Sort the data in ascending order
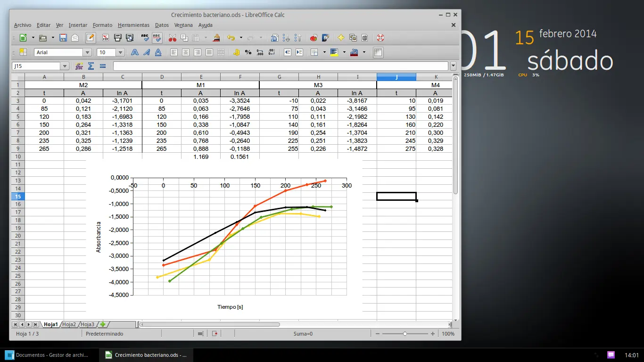This screenshot has height=362, width=644. tap(286, 38)
